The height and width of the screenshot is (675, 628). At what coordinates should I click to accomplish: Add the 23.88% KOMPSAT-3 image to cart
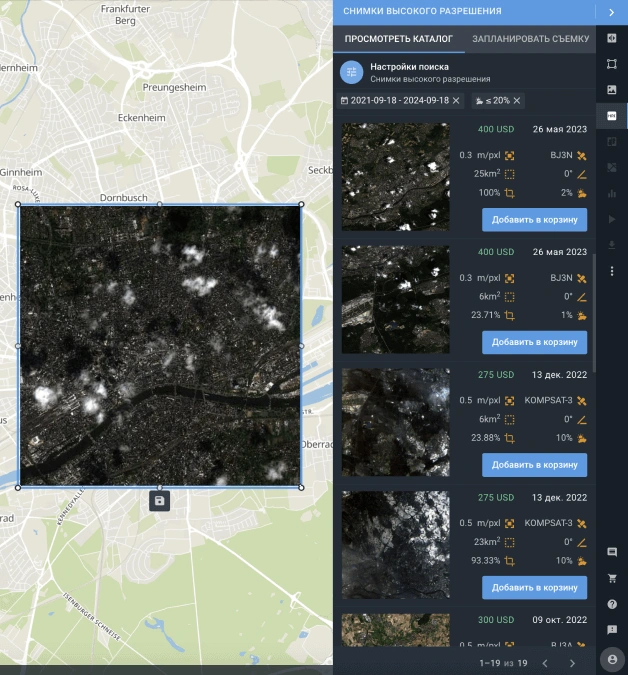[x=534, y=465]
